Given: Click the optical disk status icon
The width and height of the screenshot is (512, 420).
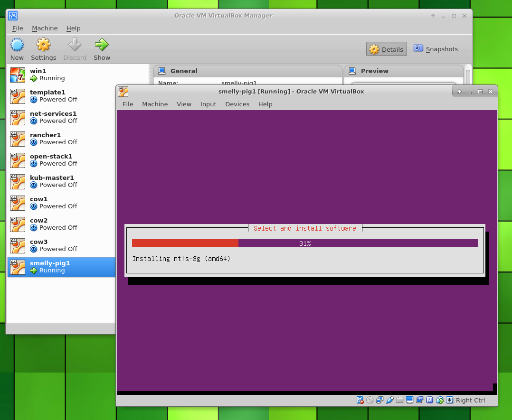Looking at the screenshot, I should [370, 400].
